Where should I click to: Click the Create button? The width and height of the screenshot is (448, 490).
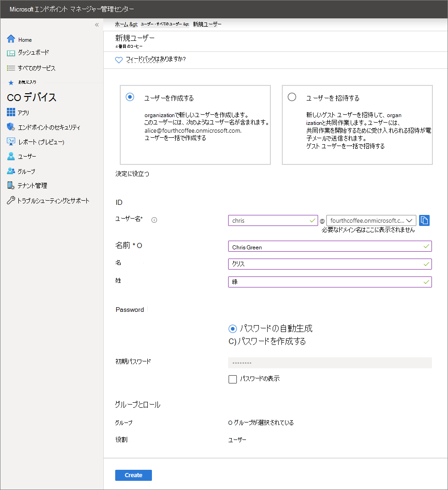pos(134,475)
